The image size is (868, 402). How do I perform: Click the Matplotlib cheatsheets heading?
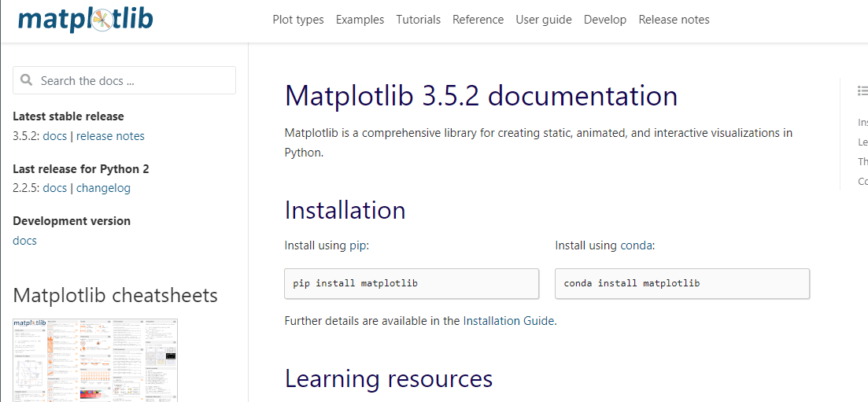pos(115,296)
